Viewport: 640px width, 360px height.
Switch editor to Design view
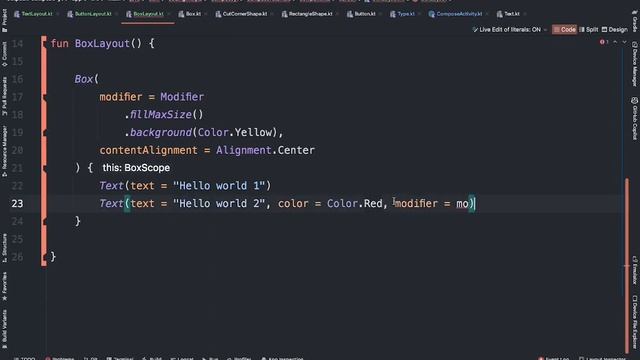coord(615,29)
